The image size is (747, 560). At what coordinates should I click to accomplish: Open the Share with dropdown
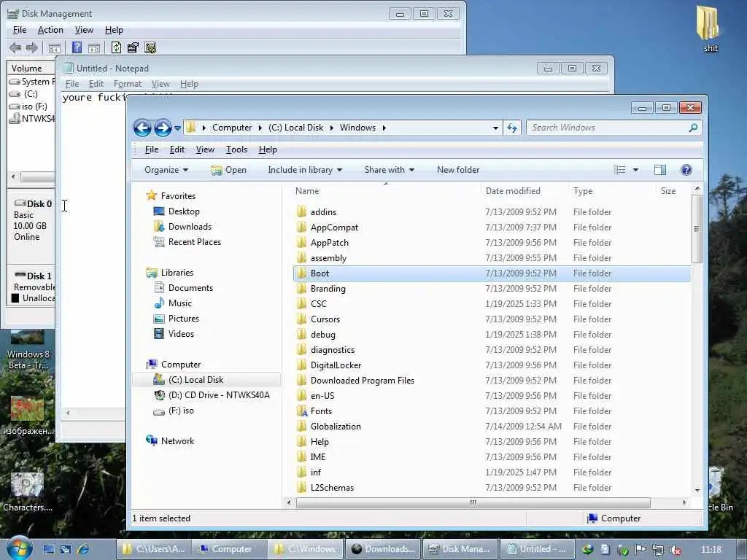coord(390,170)
